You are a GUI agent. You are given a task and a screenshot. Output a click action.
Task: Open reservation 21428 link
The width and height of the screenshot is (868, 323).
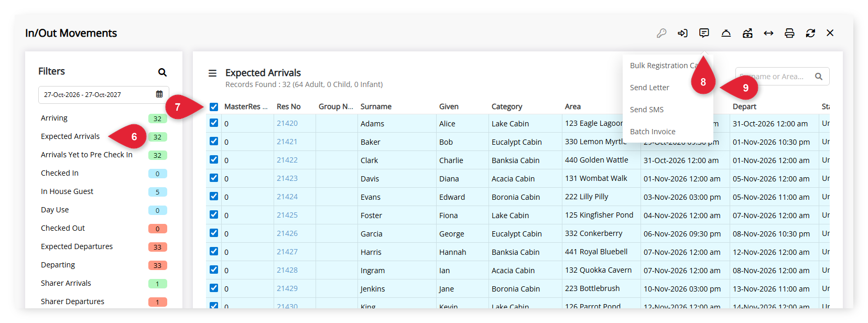point(287,270)
